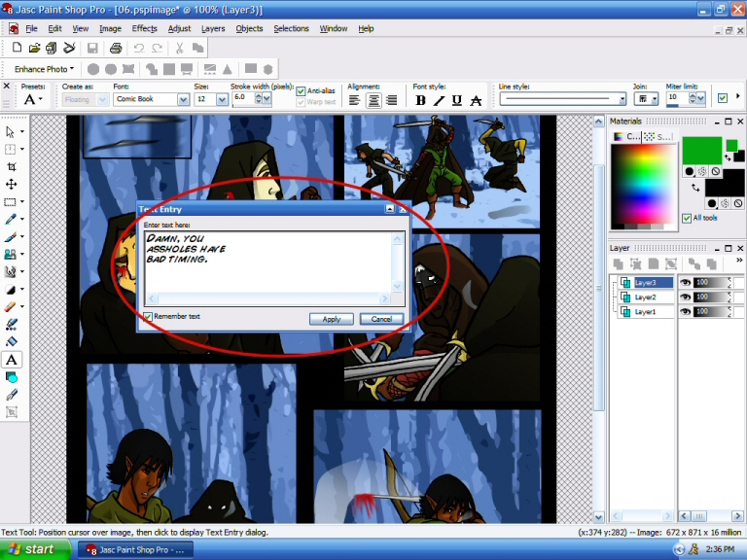Image resolution: width=747 pixels, height=560 pixels.
Task: Click Apply in Text Entry dialog
Action: coord(332,319)
